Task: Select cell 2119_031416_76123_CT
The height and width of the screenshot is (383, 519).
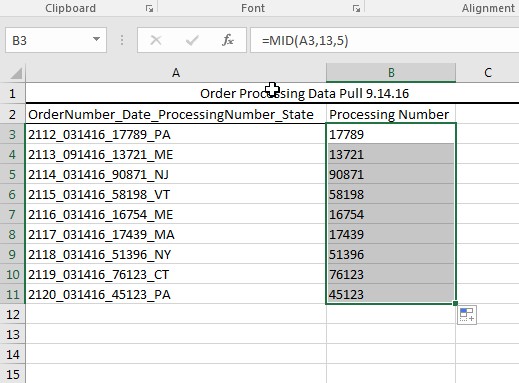Action: [x=176, y=274]
